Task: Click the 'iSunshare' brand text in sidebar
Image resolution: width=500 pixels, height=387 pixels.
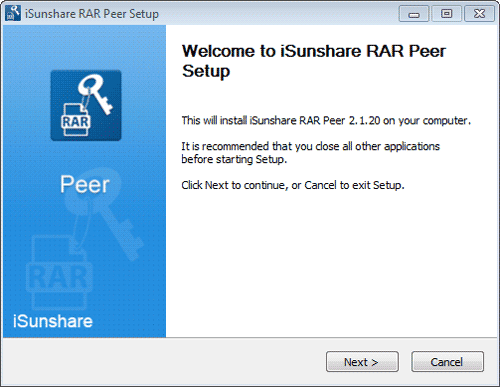Action: click(53, 321)
